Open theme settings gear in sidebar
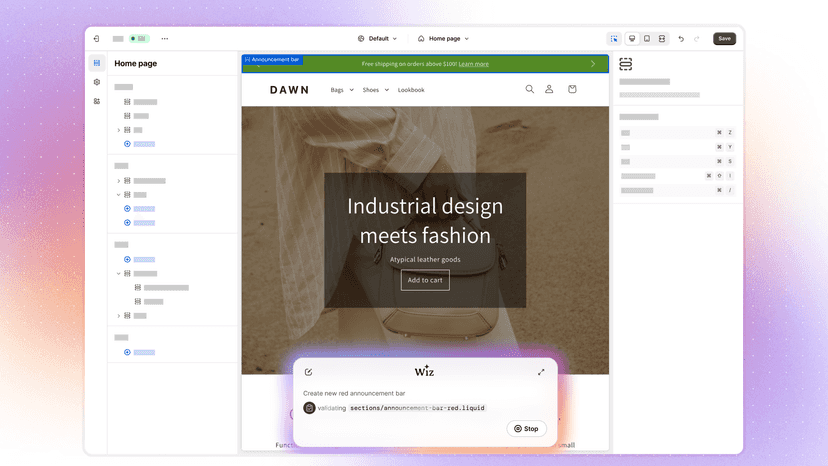828x466 pixels. [97, 82]
